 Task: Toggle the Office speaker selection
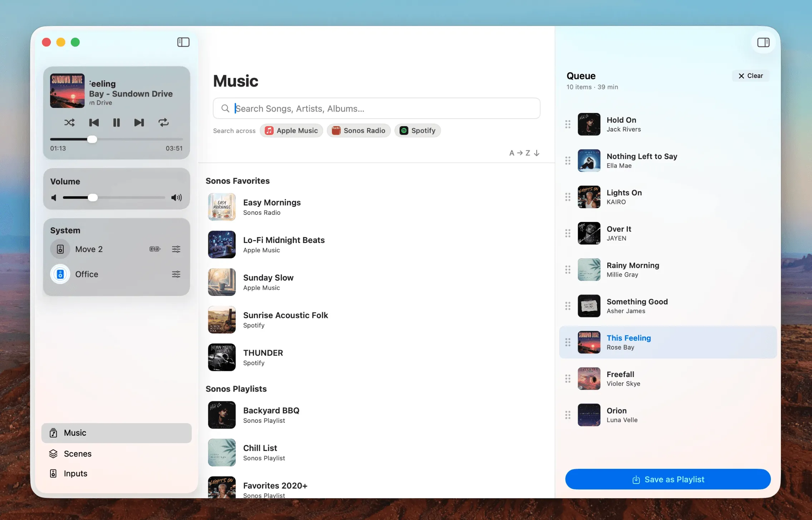pos(60,274)
